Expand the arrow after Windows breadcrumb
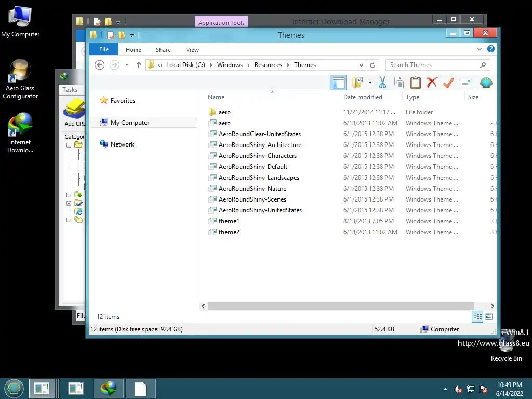This screenshot has height=399, width=532. tap(249, 65)
